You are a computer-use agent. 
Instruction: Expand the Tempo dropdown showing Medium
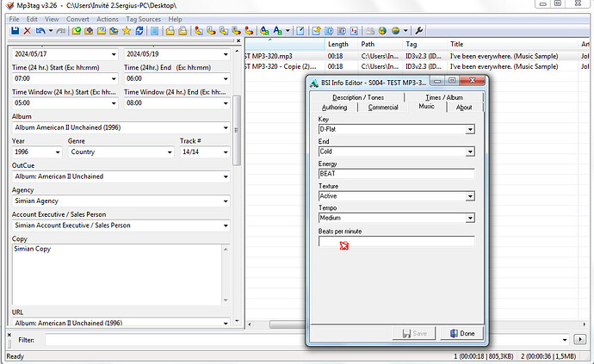(x=470, y=219)
